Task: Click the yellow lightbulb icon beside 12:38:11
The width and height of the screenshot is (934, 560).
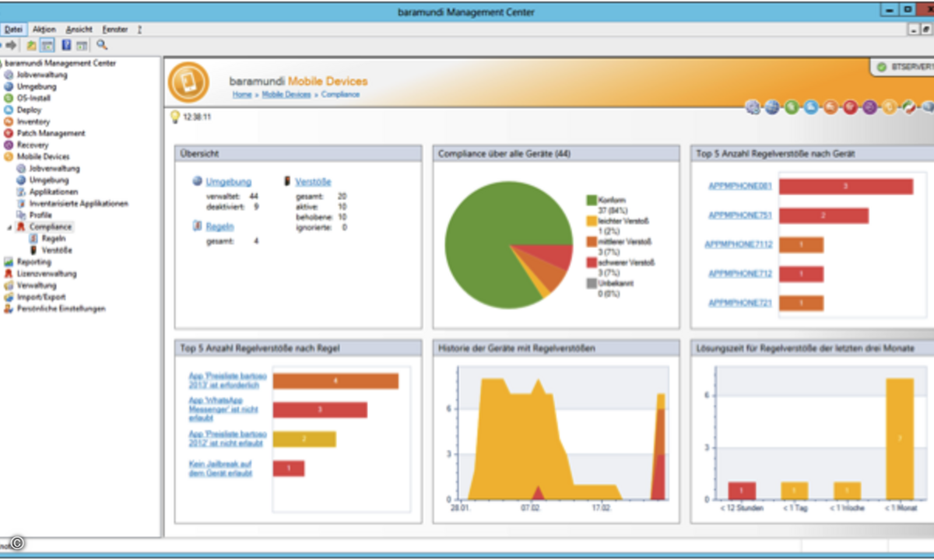Action: (x=175, y=117)
